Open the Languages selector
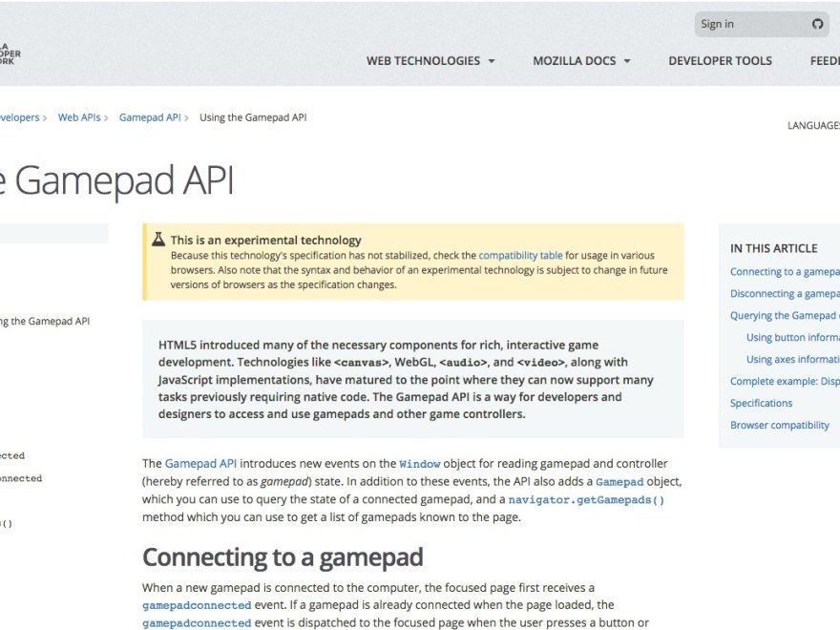The image size is (840, 630). tap(813, 126)
